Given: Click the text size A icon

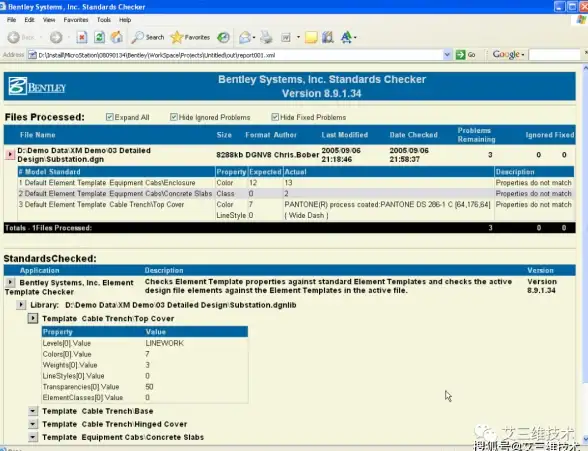Looking at the screenshot, I should [x=346, y=37].
